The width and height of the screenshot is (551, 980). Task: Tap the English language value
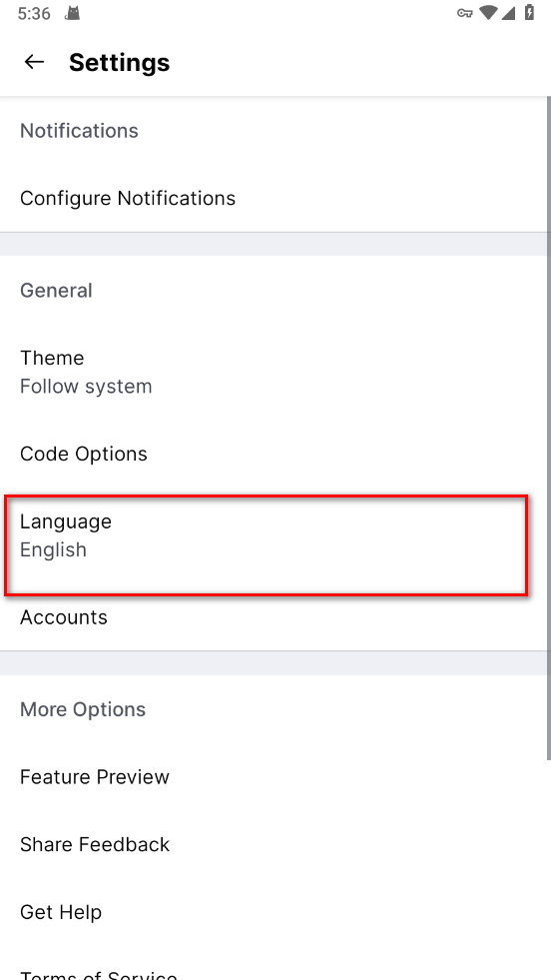(53, 550)
